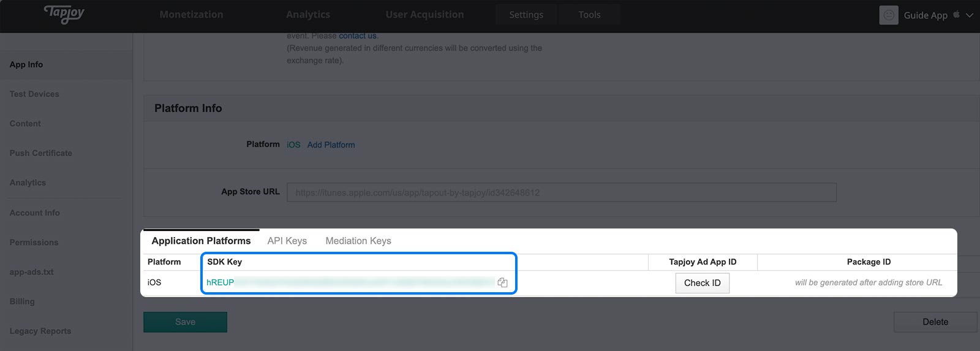The height and width of the screenshot is (351, 980).
Task: Click the Check ID button
Action: 703,283
